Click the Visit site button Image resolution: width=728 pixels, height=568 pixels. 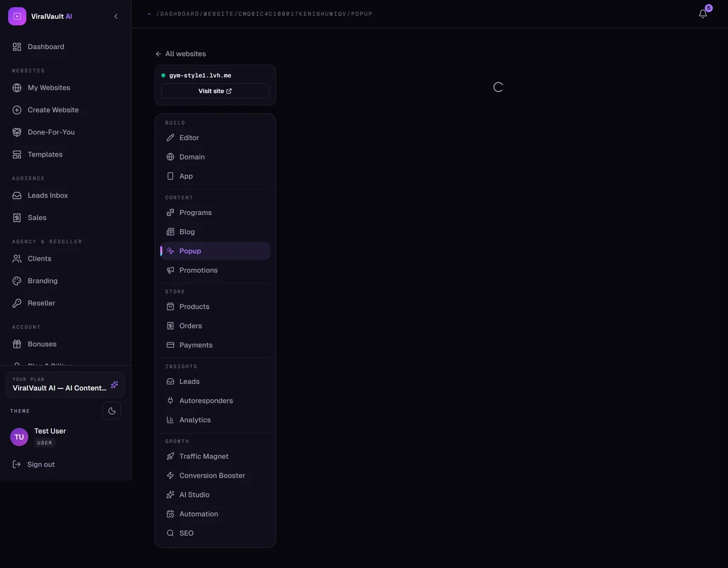click(215, 91)
